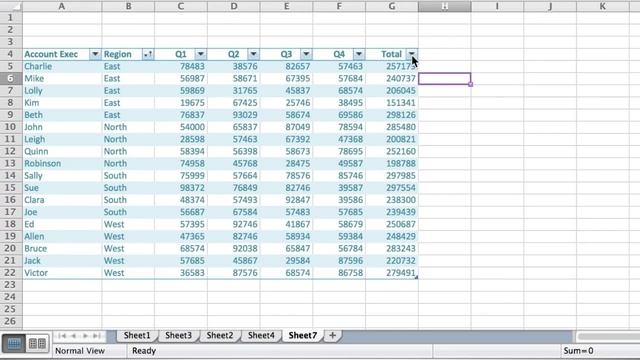The width and height of the screenshot is (640, 360).
Task: Click Leigh's Q2 value 57463
Action: (x=233, y=139)
